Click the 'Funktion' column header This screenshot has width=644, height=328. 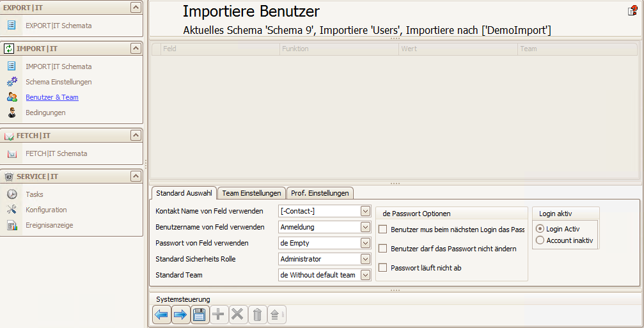339,49
